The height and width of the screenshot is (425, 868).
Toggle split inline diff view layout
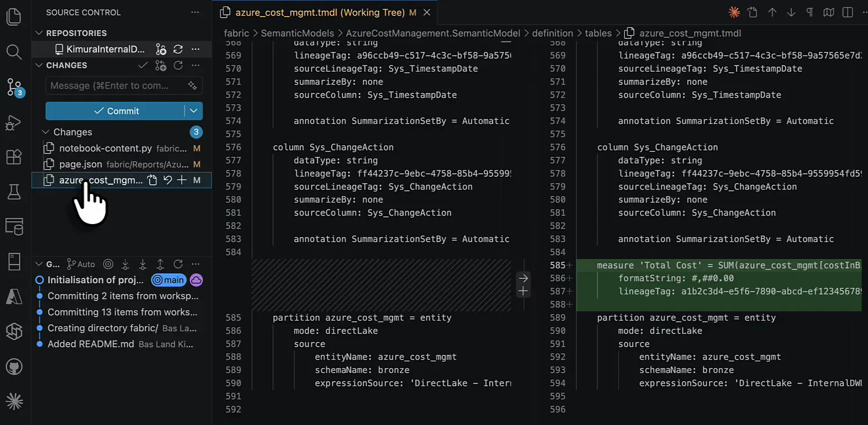pyautogui.click(x=848, y=12)
